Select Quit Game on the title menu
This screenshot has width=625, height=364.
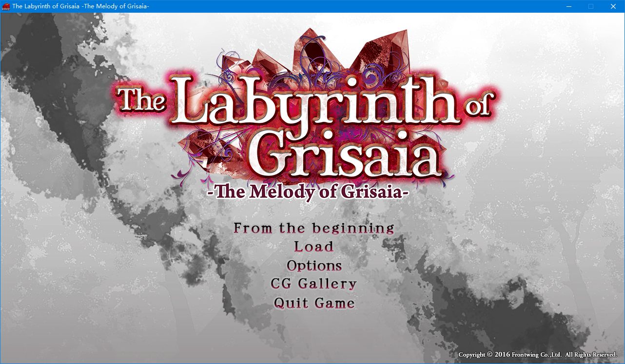(x=314, y=303)
